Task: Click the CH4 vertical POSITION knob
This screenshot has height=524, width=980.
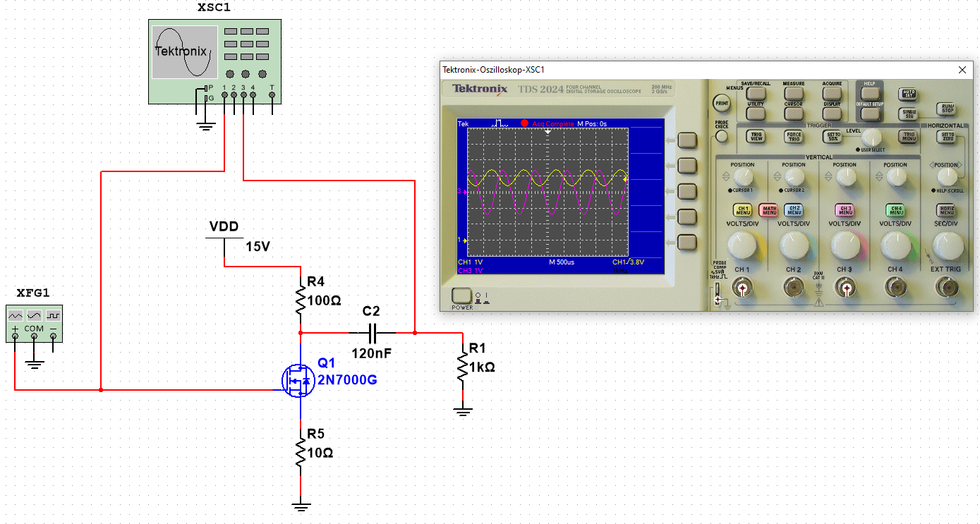Action: [895, 178]
